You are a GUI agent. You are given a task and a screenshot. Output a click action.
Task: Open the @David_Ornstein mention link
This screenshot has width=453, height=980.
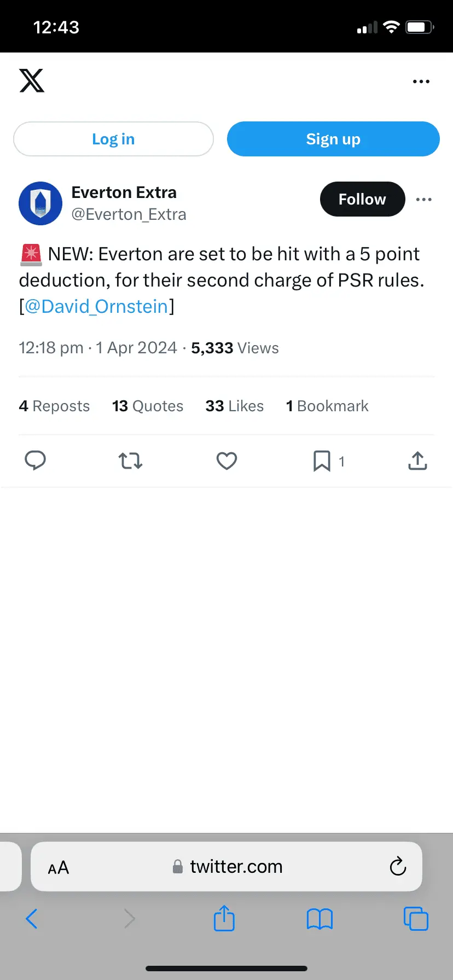click(96, 306)
